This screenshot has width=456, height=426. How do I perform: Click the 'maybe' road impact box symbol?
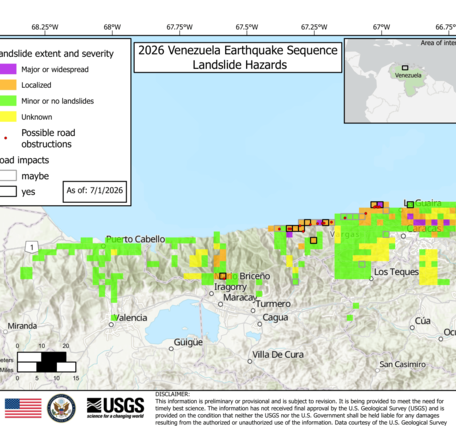[8, 175]
